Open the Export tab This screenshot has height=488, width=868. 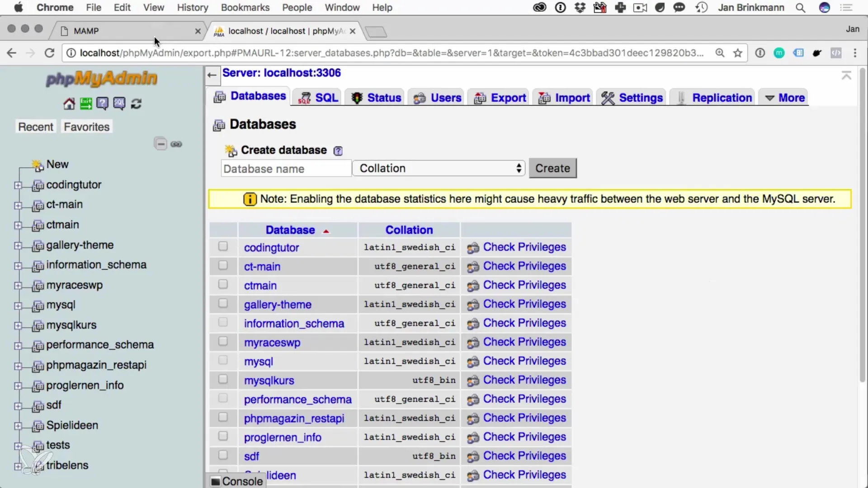(x=500, y=98)
